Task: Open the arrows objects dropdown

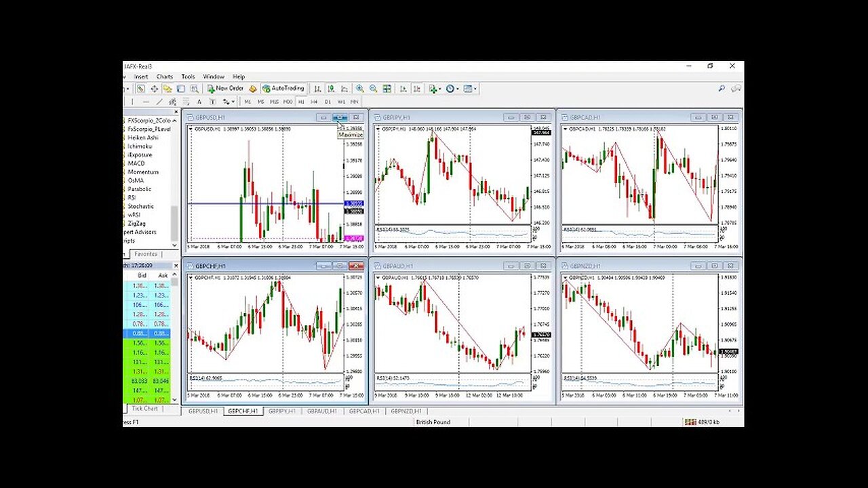Action: [229, 102]
